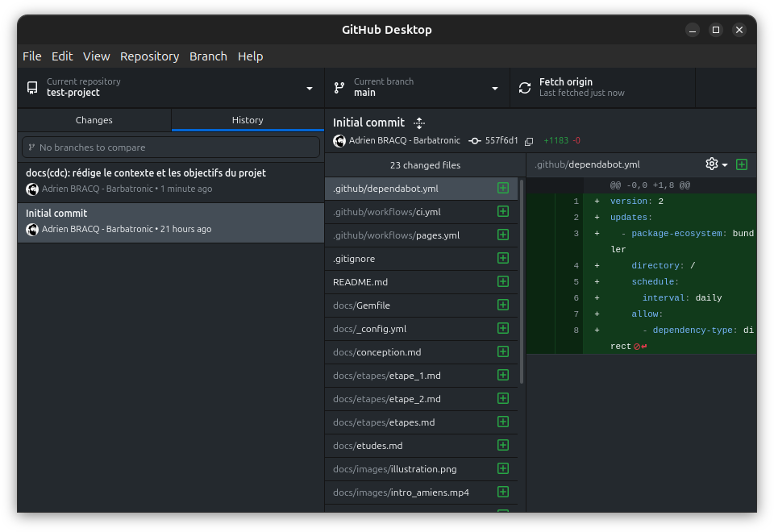Select the docs(cdc) commit in history

tap(171, 181)
